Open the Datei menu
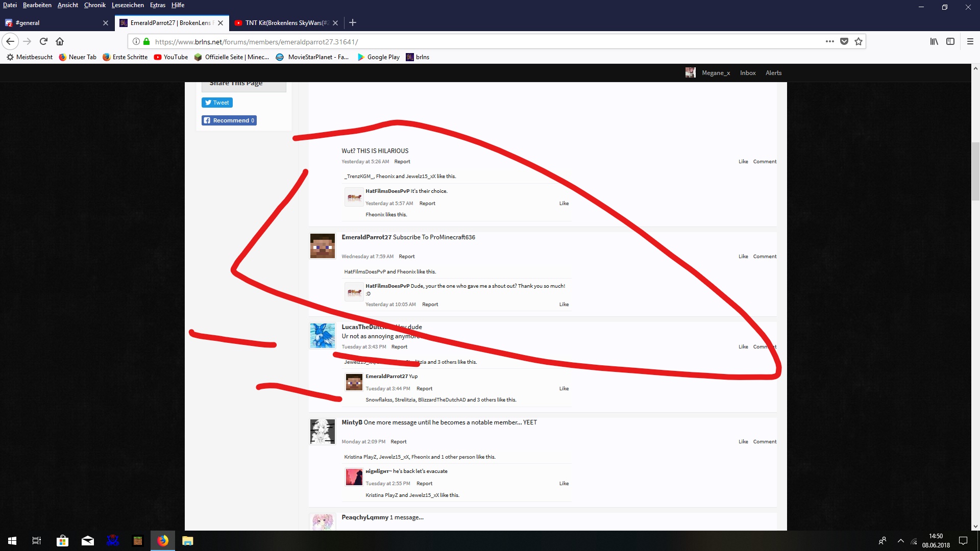 pos(10,5)
